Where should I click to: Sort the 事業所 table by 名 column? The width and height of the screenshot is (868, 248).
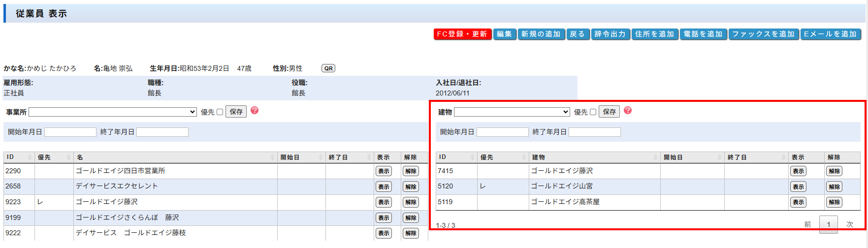(175, 157)
